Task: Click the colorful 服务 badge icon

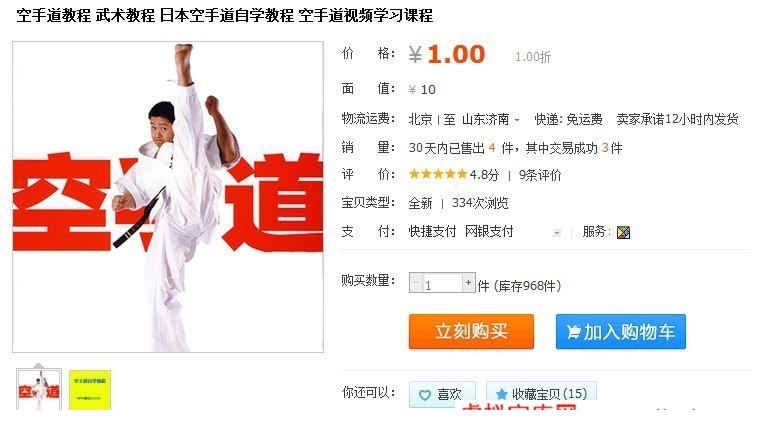Action: tap(623, 233)
